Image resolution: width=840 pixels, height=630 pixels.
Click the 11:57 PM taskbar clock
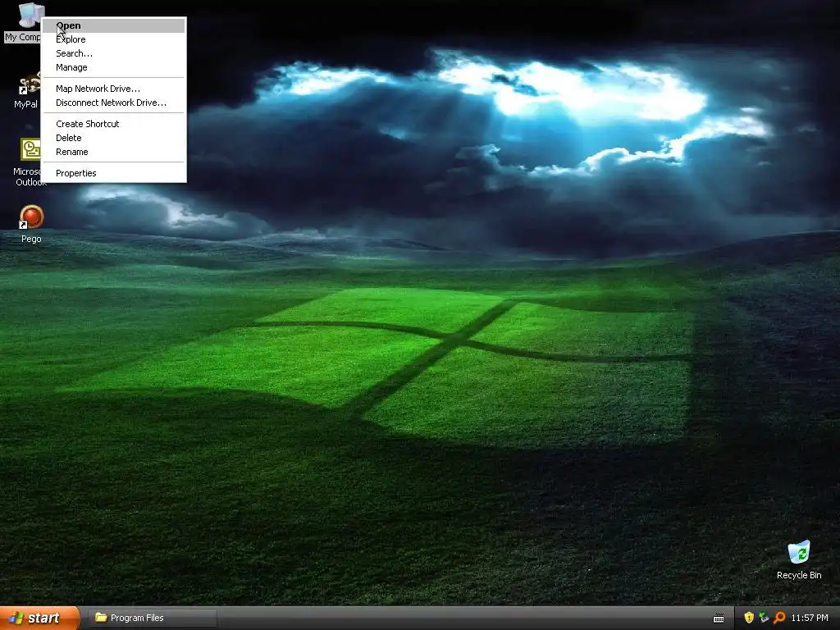pos(810,618)
